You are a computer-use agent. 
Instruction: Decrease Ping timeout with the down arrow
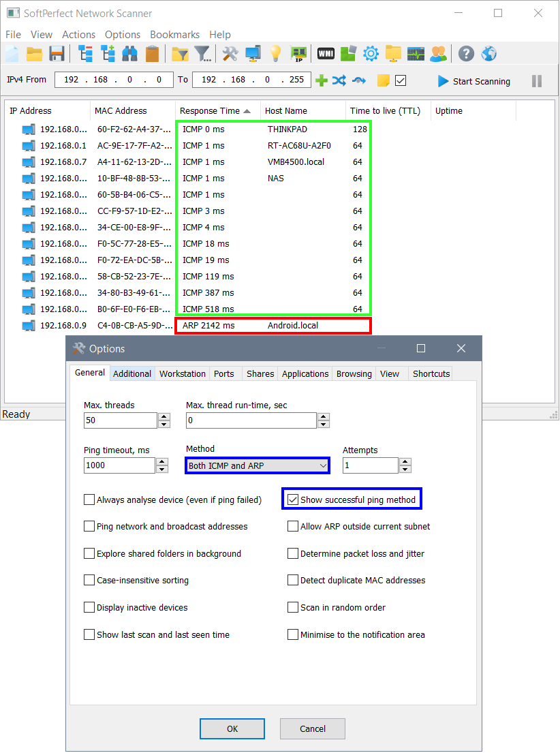162,470
